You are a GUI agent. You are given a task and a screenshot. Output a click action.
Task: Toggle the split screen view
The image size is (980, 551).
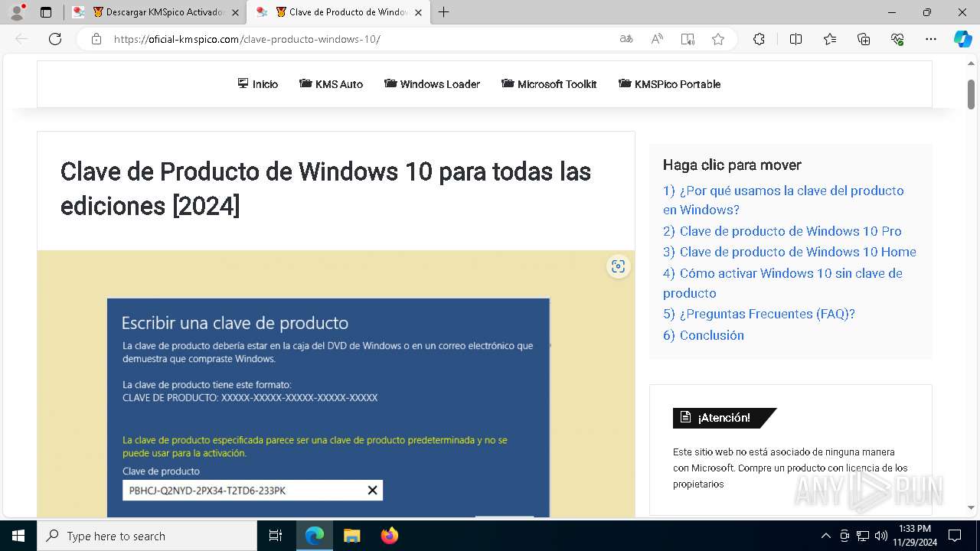(x=795, y=39)
